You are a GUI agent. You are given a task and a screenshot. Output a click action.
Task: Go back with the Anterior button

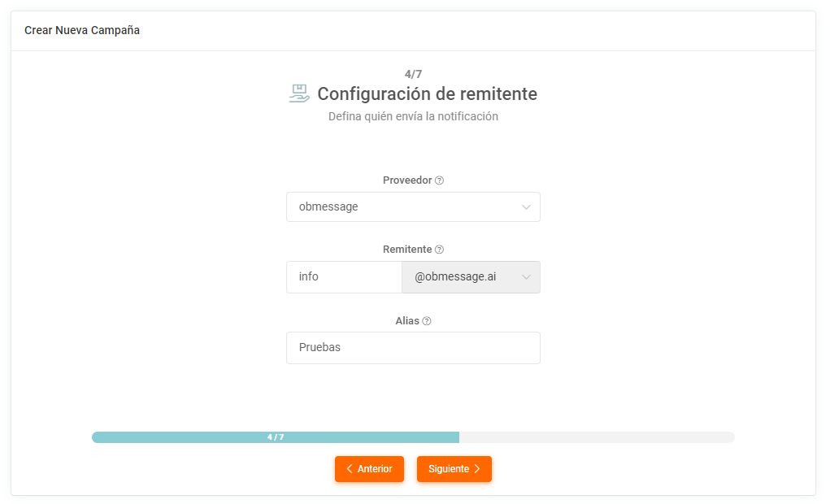pos(370,469)
